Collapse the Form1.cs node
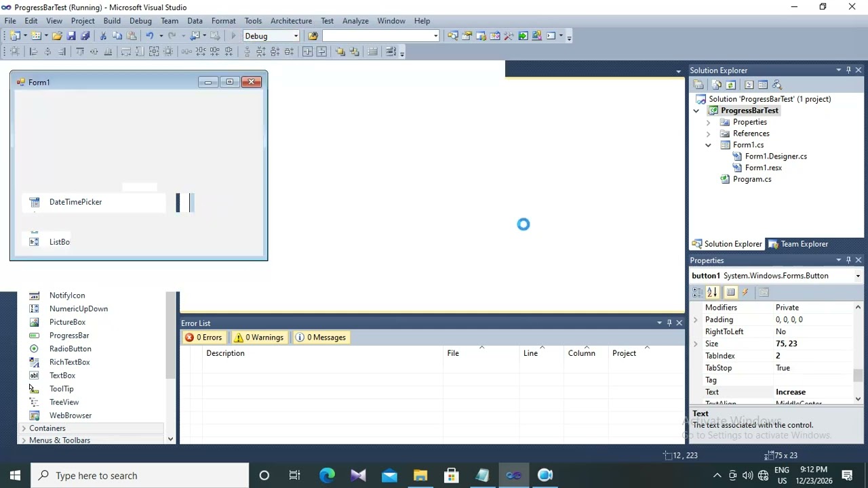Screen dimensions: 868x488 tap(708, 145)
